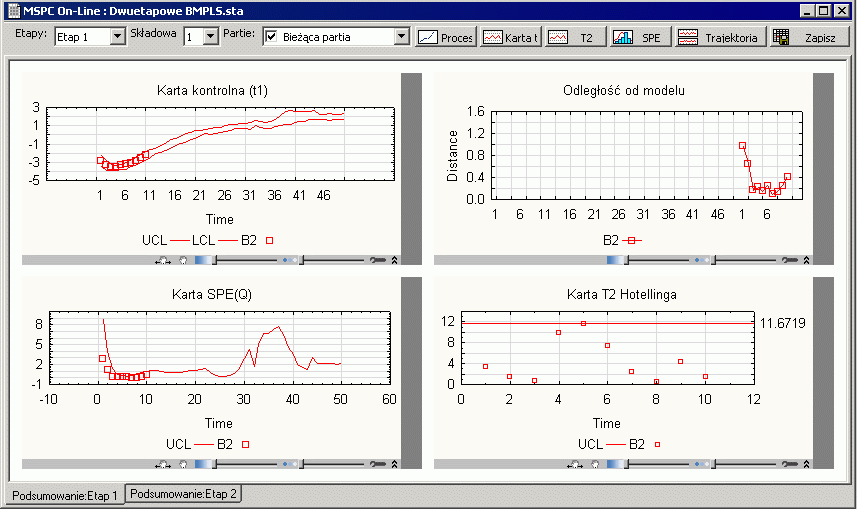
Task: Click the dot-size slider under Karta kontrolna (t1)
Action: pos(323,260)
